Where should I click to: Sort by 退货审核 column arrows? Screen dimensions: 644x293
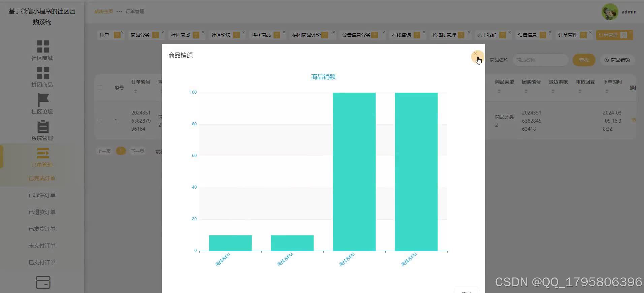553,91
